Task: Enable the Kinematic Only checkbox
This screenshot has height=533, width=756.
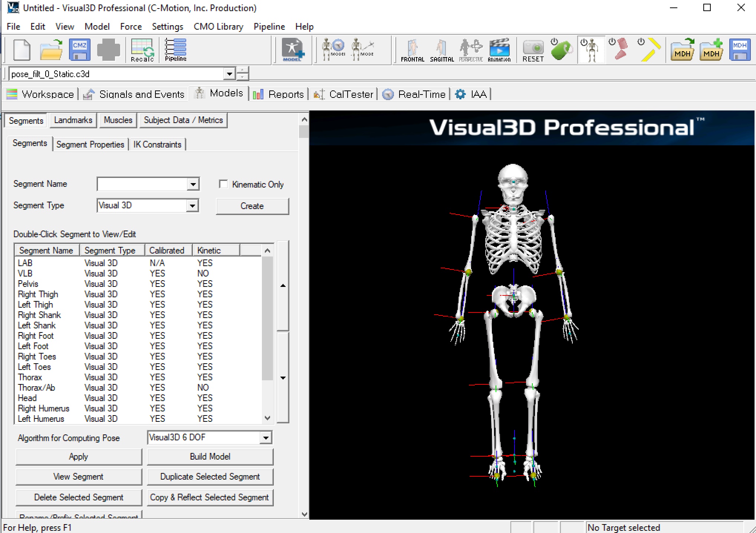Action: point(223,184)
